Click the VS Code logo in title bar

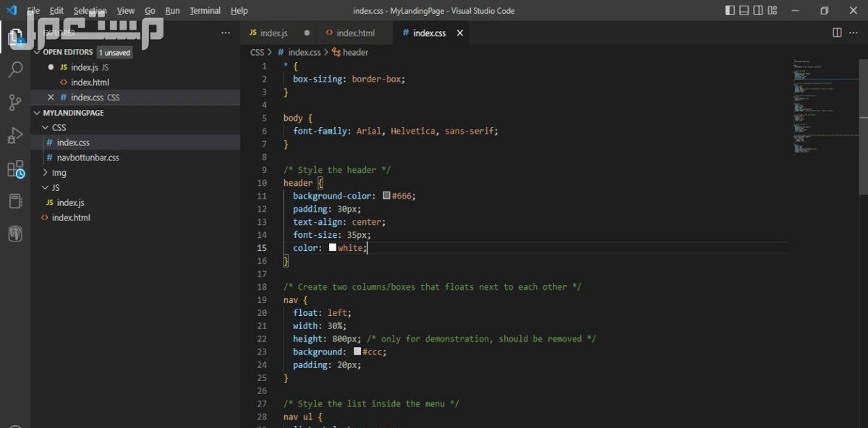(11, 11)
